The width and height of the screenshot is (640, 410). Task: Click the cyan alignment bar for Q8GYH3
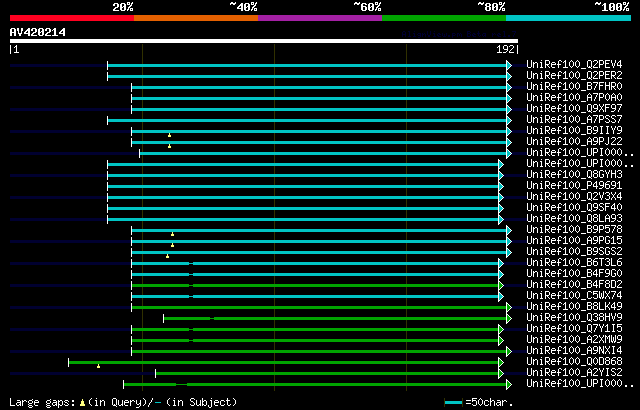303,175
